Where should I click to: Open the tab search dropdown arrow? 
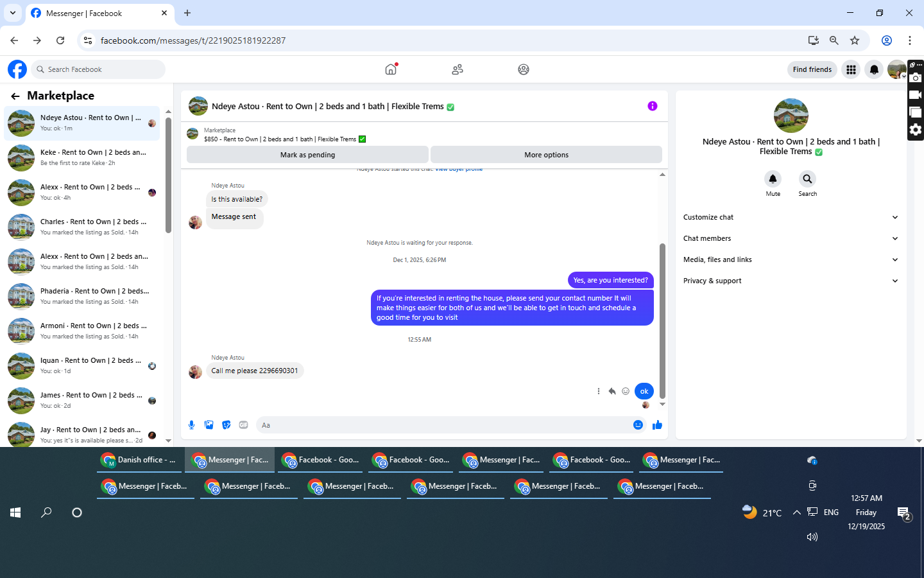(x=13, y=13)
